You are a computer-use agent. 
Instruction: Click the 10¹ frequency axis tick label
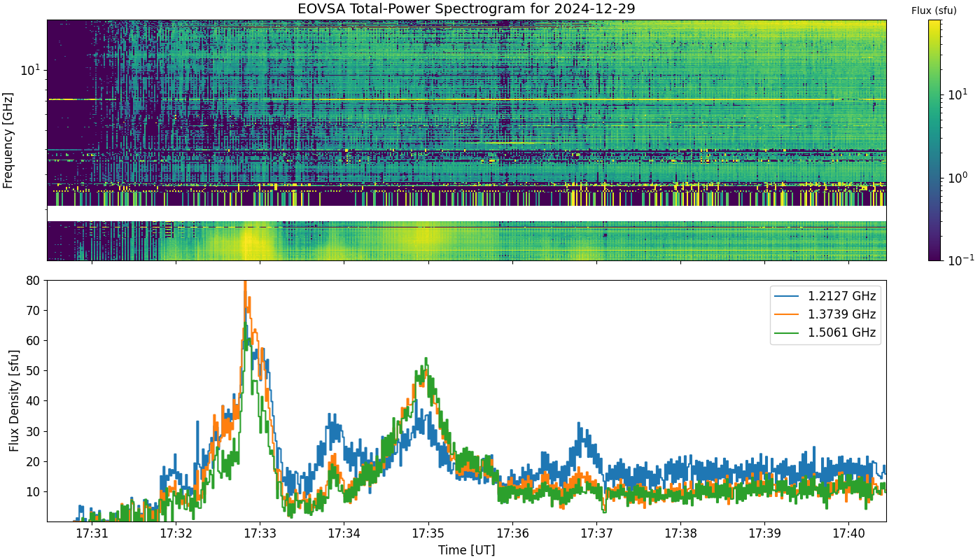tap(31, 70)
